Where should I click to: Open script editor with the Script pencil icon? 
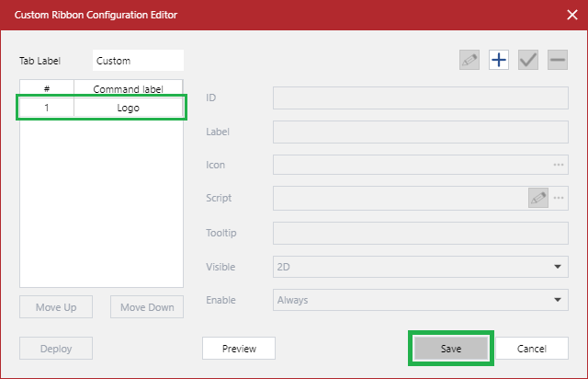coord(537,198)
